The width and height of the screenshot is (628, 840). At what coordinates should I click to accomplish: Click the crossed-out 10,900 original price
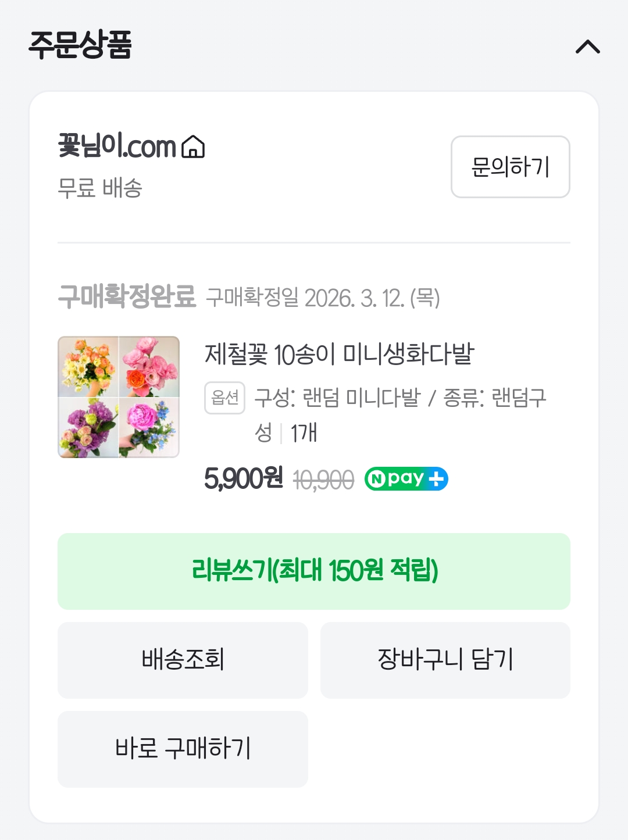(323, 480)
